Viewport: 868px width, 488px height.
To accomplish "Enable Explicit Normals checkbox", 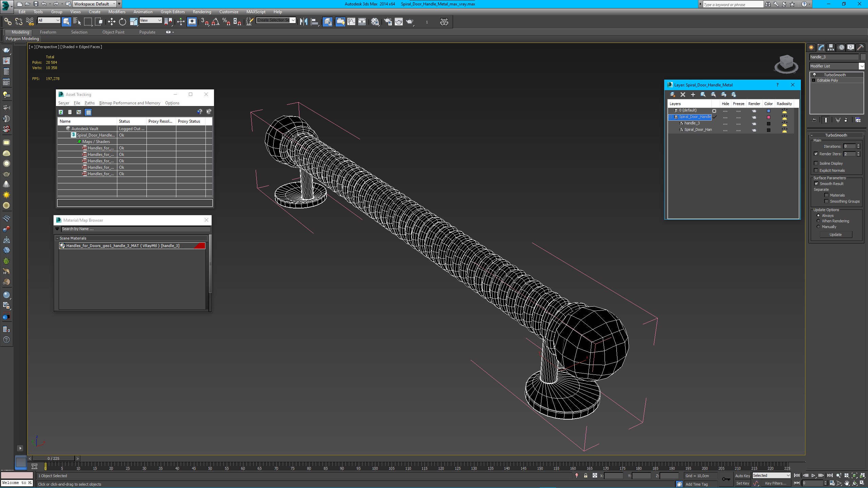I will pyautogui.click(x=816, y=170).
